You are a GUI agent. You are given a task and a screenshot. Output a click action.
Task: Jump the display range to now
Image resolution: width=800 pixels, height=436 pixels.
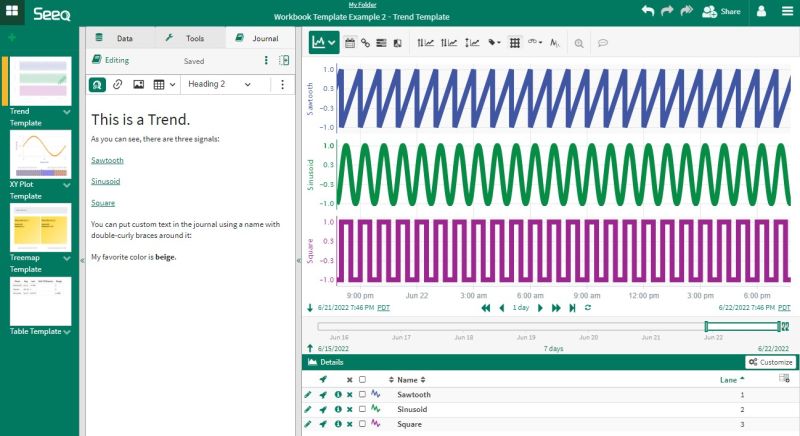[572, 308]
